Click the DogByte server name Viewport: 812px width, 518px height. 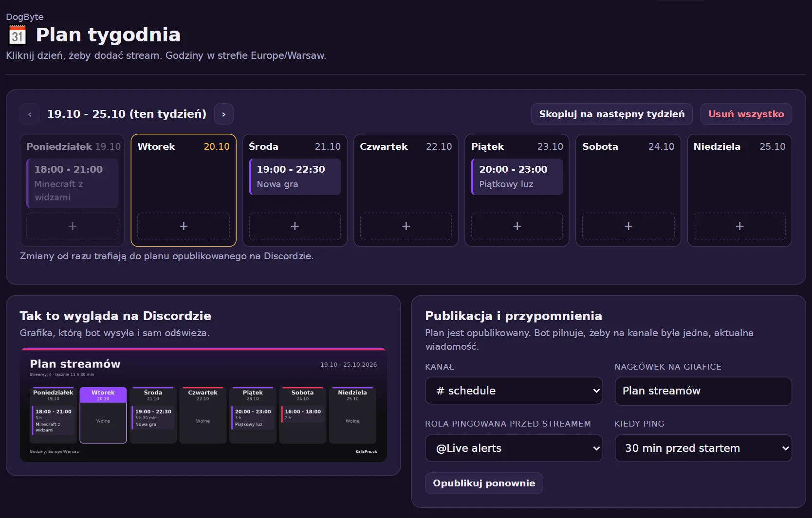pyautogui.click(x=25, y=17)
